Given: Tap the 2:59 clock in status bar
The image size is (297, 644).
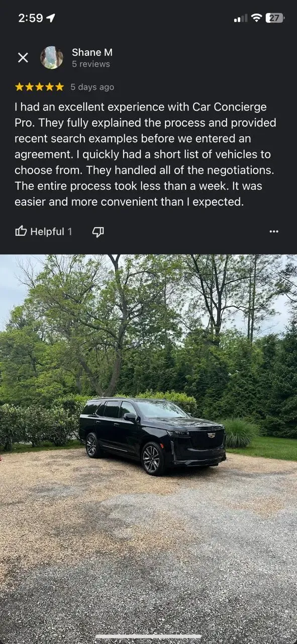Looking at the screenshot, I should coord(30,18).
